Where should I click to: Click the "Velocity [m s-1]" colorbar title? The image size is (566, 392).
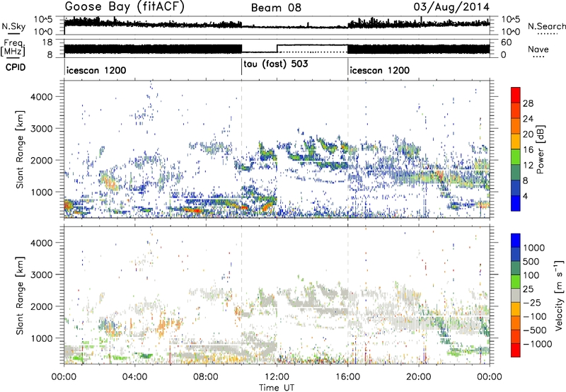coord(559,295)
